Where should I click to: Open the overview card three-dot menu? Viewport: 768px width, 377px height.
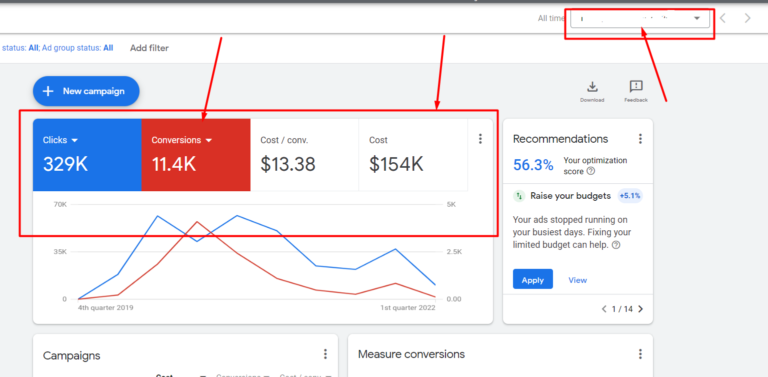pyautogui.click(x=480, y=139)
